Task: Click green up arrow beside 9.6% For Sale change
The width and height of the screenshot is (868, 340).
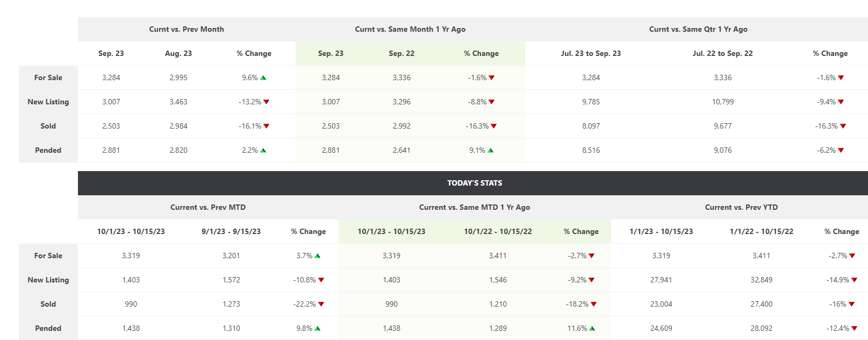Action: pos(263,77)
